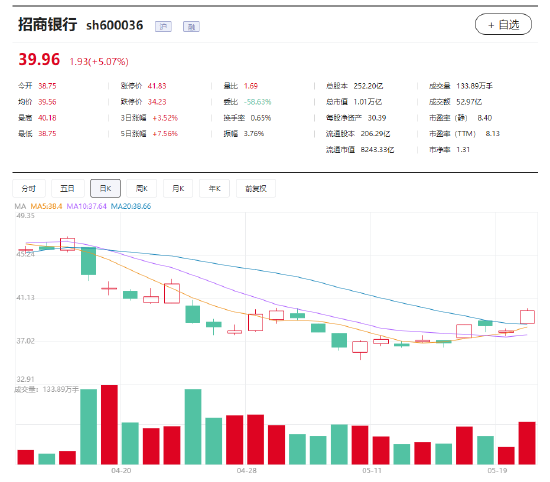
Task: Click the change value 1.93(+5.07%)
Action: pyautogui.click(x=99, y=62)
